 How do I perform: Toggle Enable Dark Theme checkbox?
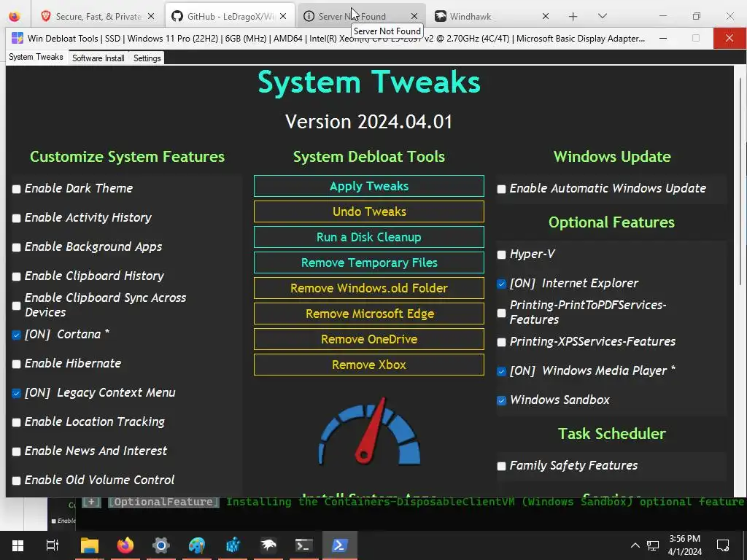coord(16,189)
